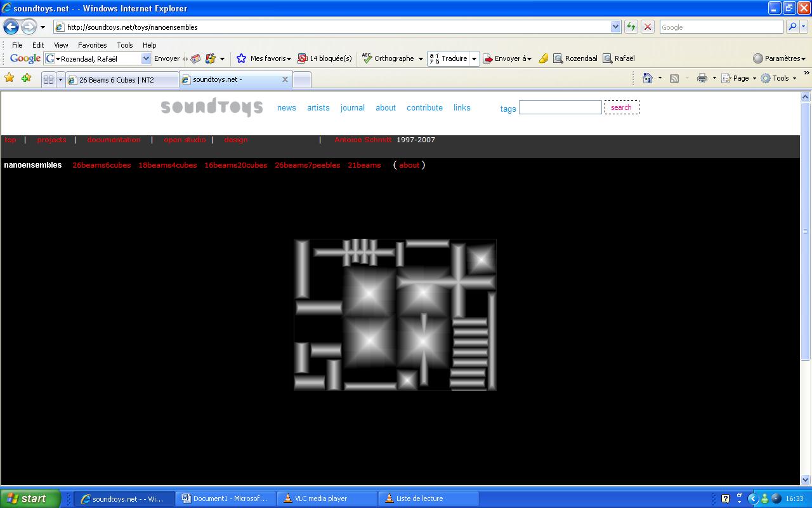The height and width of the screenshot is (508, 812).
Task: Click the Google toolbar logo
Action: (x=25, y=58)
